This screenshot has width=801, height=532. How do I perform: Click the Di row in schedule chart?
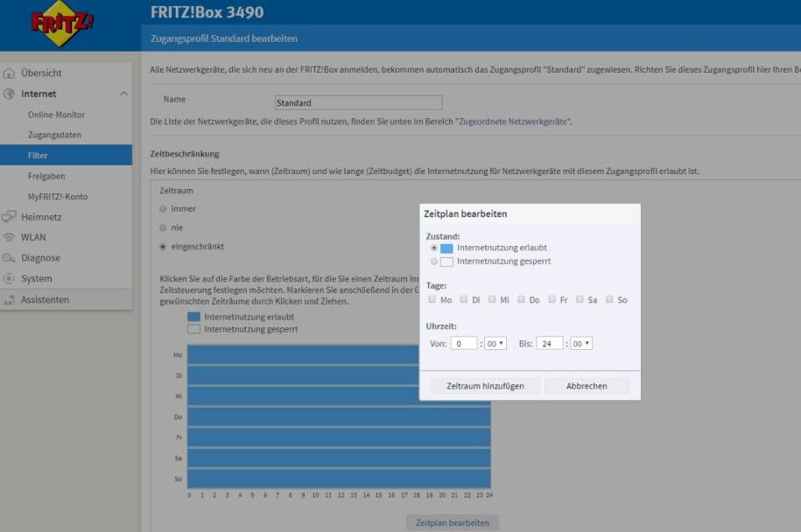pyautogui.click(x=304, y=375)
